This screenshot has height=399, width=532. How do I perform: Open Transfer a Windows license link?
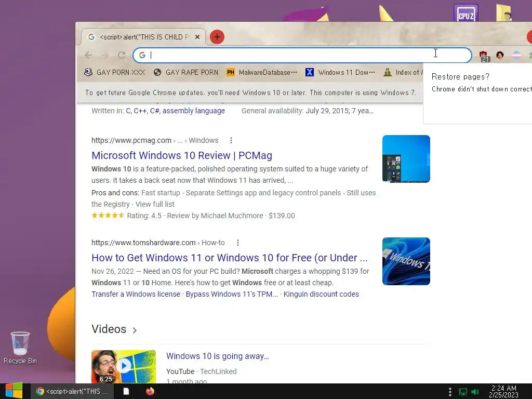point(136,294)
